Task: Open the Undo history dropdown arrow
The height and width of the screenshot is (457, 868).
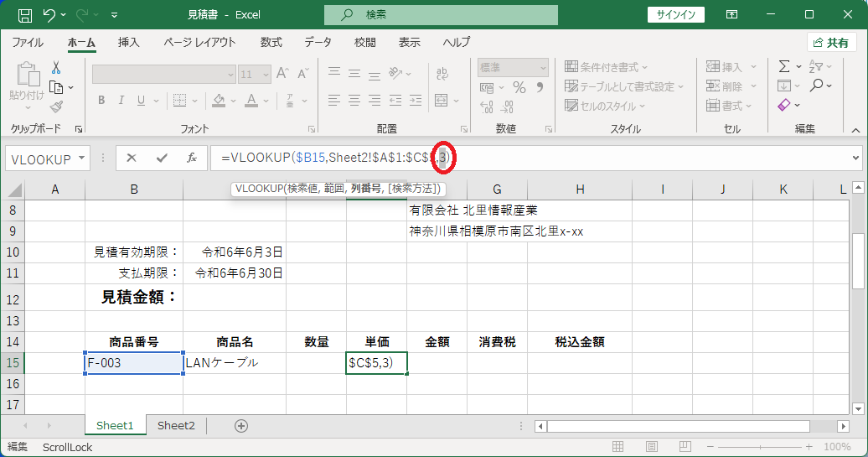Action: [63, 15]
